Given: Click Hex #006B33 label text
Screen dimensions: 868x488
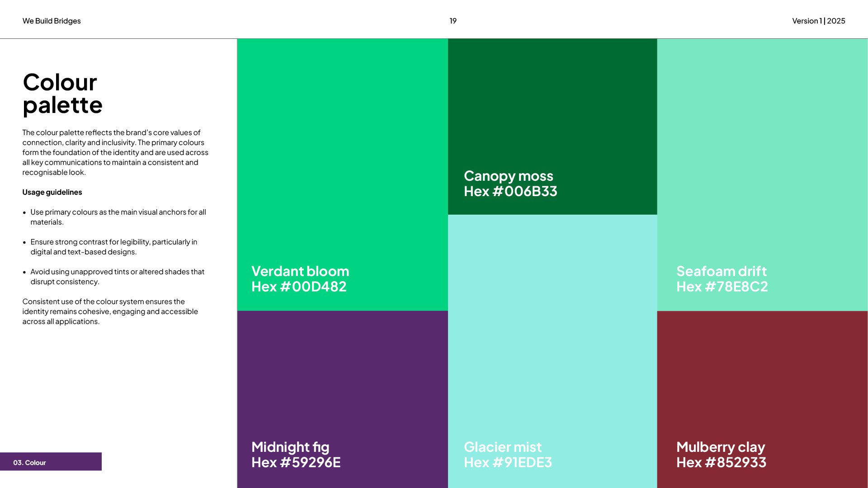Looking at the screenshot, I should 510,191.
